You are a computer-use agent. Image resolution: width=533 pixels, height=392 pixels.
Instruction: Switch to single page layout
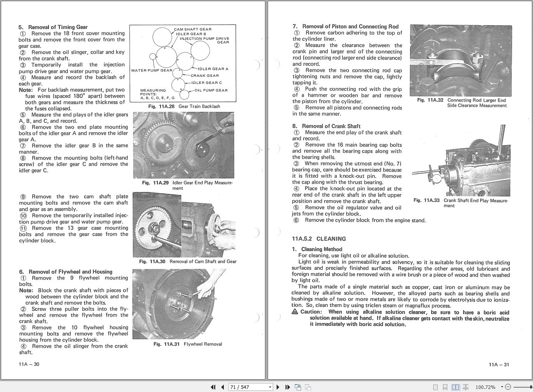435,387
